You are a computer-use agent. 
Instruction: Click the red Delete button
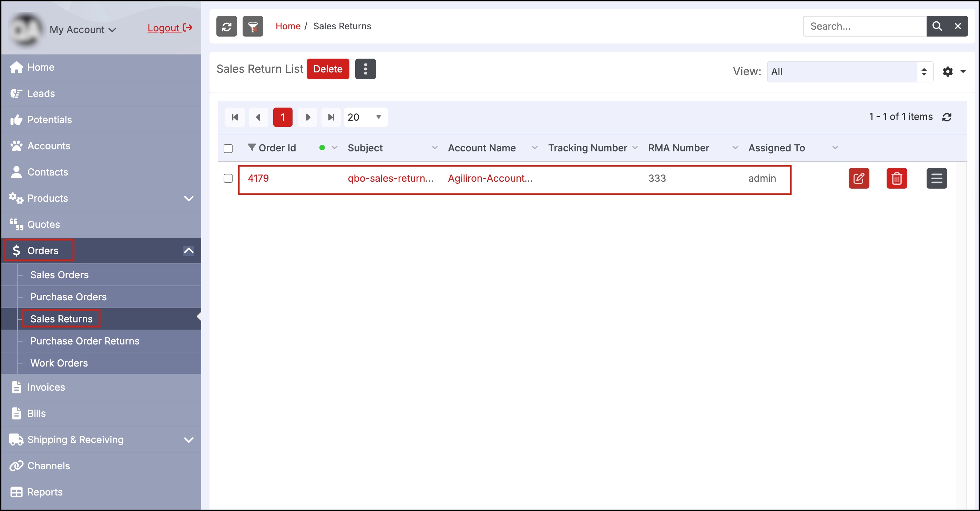click(x=328, y=69)
